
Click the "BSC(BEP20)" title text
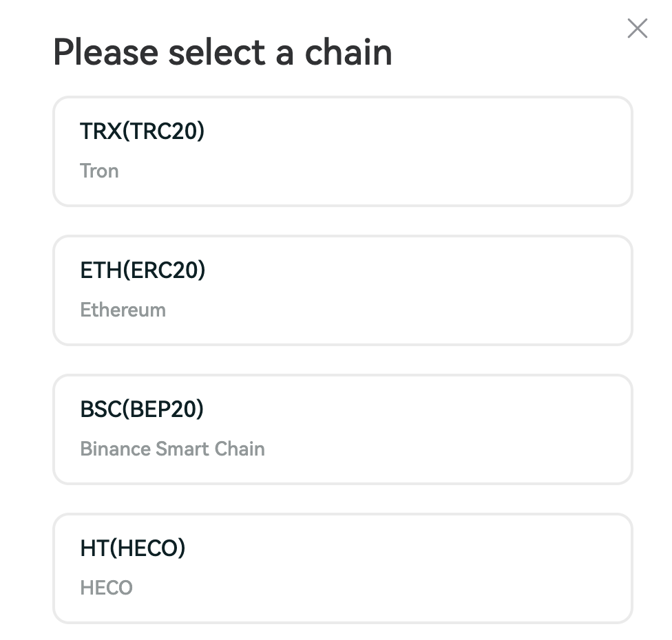tap(142, 409)
